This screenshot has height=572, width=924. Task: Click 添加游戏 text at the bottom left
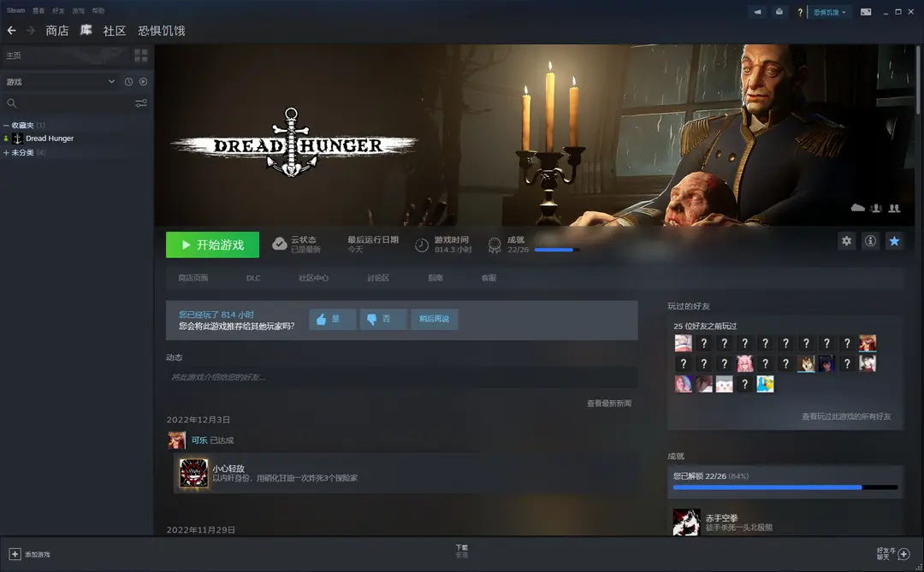37,554
